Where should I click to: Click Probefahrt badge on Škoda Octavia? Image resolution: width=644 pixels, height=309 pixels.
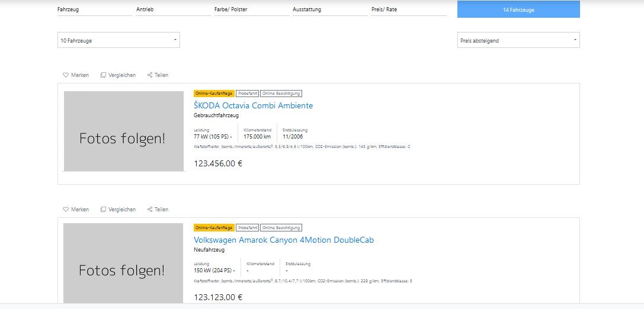point(247,94)
